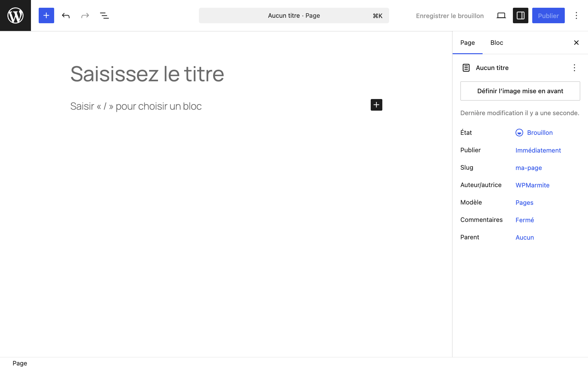
Task: Change the Fermé comments setting
Action: (x=525, y=220)
